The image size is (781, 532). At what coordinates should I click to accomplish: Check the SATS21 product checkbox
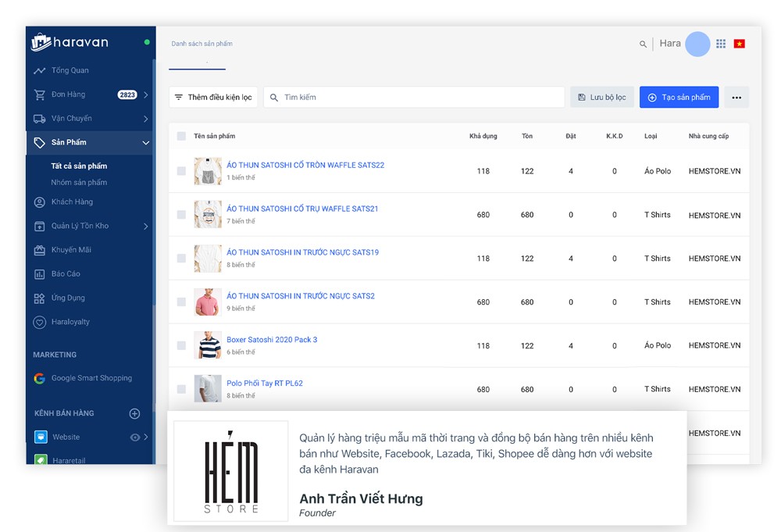coord(181,215)
